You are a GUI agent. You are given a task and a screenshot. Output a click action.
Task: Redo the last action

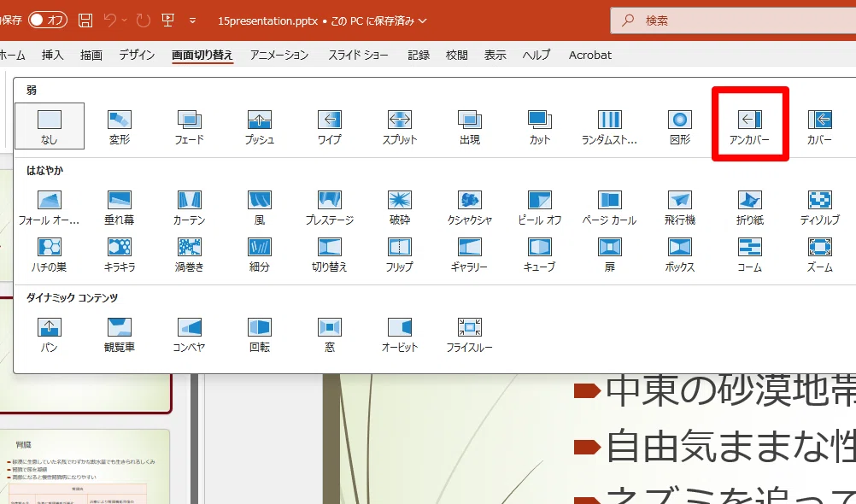[x=143, y=21]
